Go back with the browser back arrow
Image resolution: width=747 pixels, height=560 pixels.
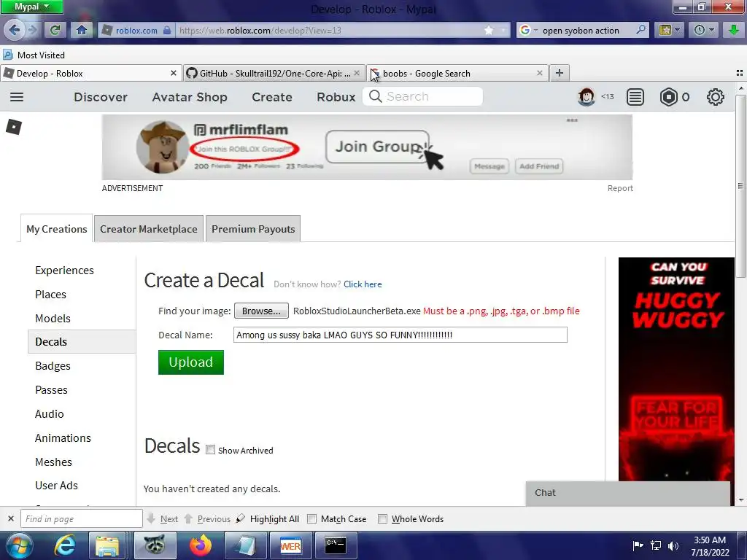click(15, 30)
